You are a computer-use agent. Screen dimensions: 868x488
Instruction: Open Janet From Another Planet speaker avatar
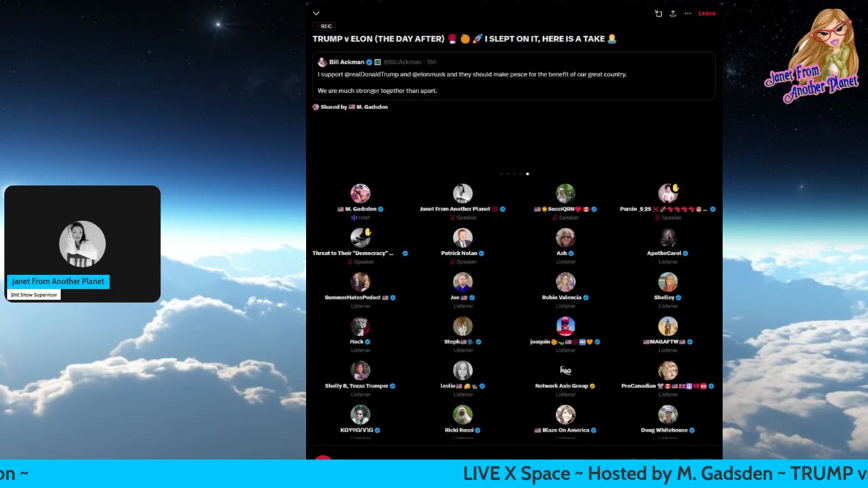coord(462,193)
